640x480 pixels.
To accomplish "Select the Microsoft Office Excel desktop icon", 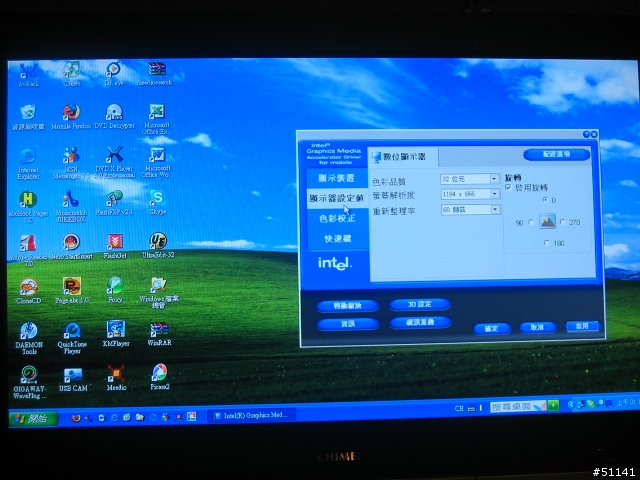I will tap(157, 118).
